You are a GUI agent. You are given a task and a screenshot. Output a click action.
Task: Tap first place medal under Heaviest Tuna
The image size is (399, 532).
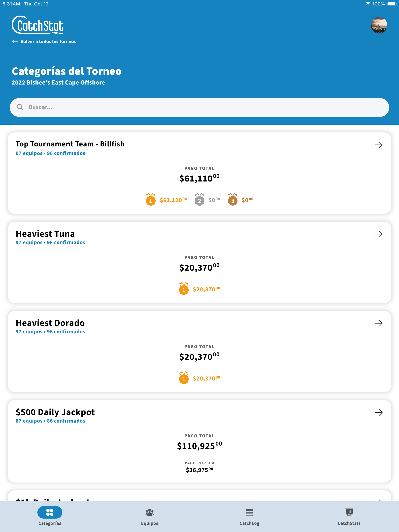point(184,289)
